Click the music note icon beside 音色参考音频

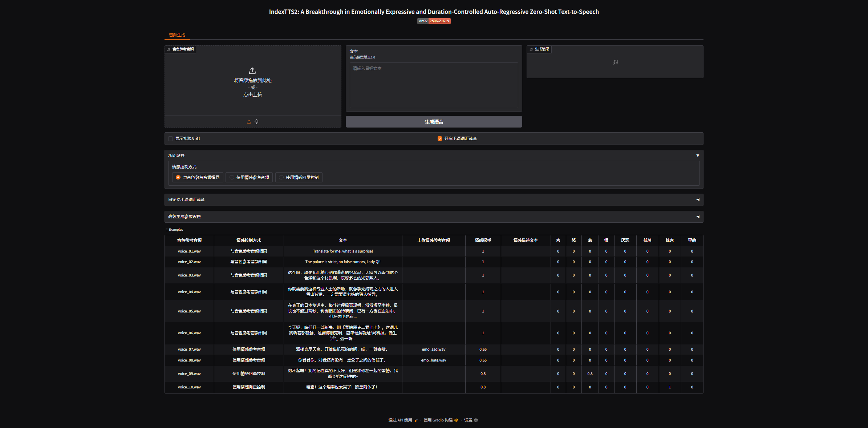[169, 49]
